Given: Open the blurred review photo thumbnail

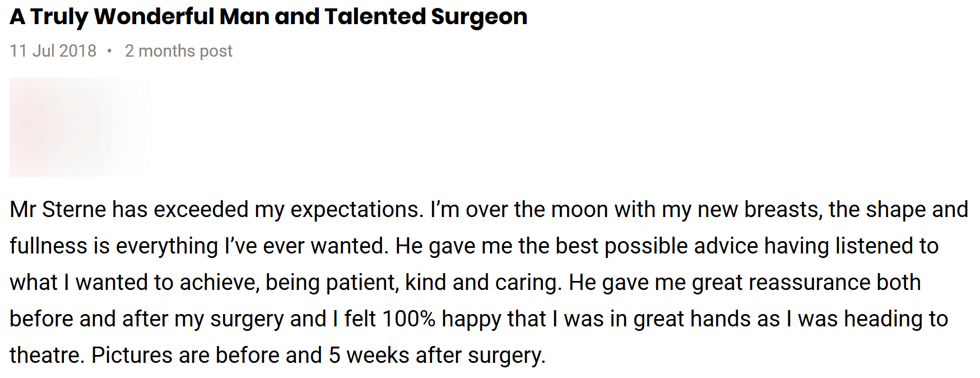Looking at the screenshot, I should point(82,127).
